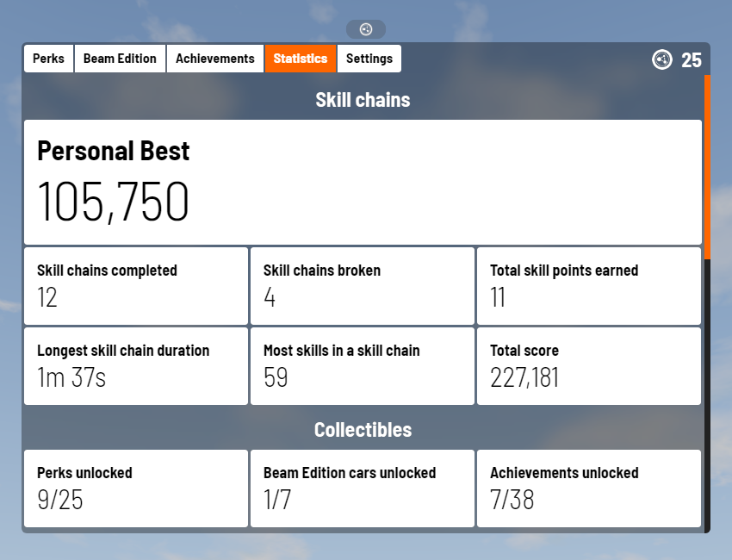Select the Skill chains completed card
This screenshot has height=560, width=732.
(136, 286)
